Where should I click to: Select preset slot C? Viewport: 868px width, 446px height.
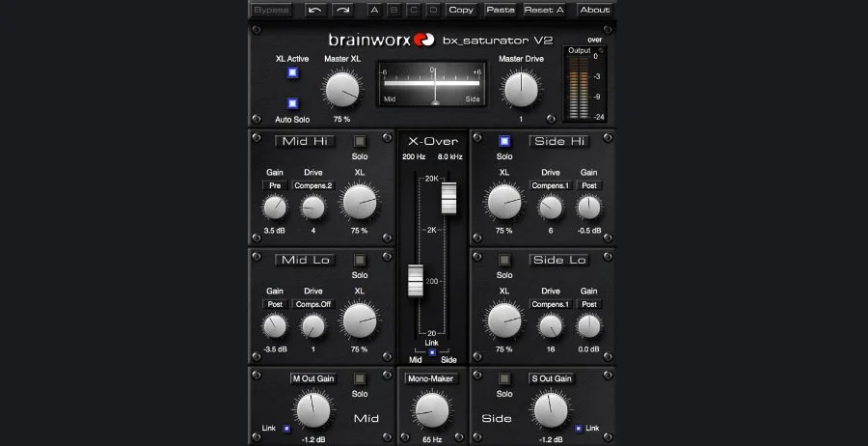click(x=414, y=10)
